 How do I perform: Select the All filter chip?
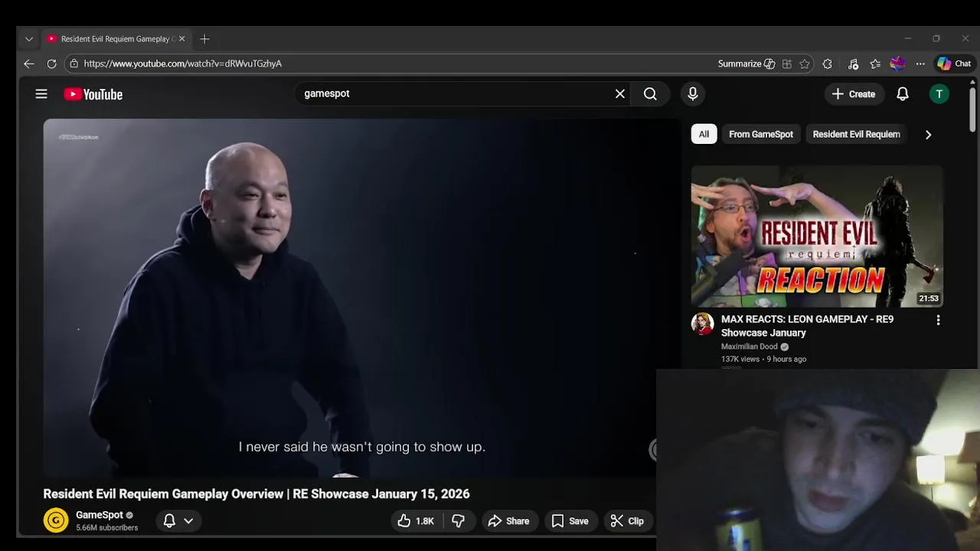[x=704, y=134]
